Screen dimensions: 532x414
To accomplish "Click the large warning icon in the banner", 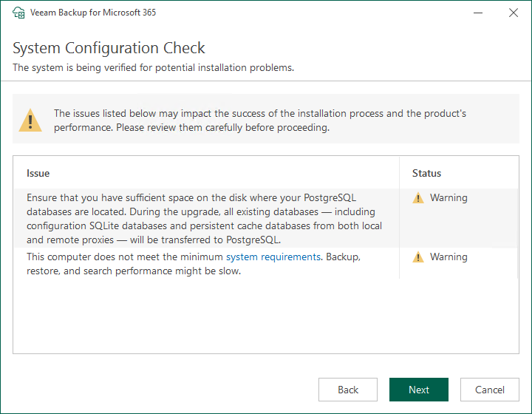I will click(x=30, y=119).
